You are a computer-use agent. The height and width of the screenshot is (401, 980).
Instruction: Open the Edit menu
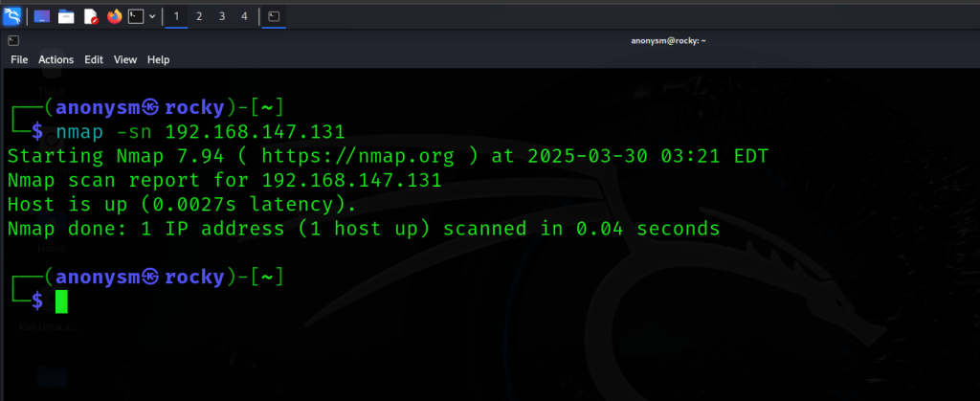point(94,60)
